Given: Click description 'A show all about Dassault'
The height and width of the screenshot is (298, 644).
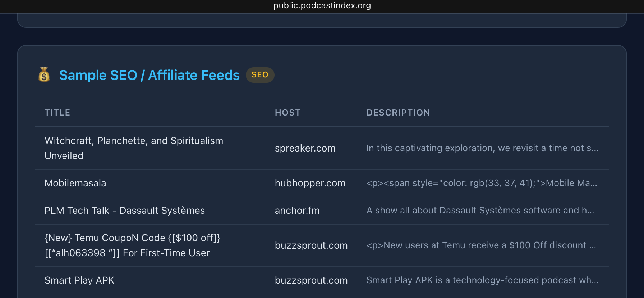Looking at the screenshot, I should (x=480, y=211).
